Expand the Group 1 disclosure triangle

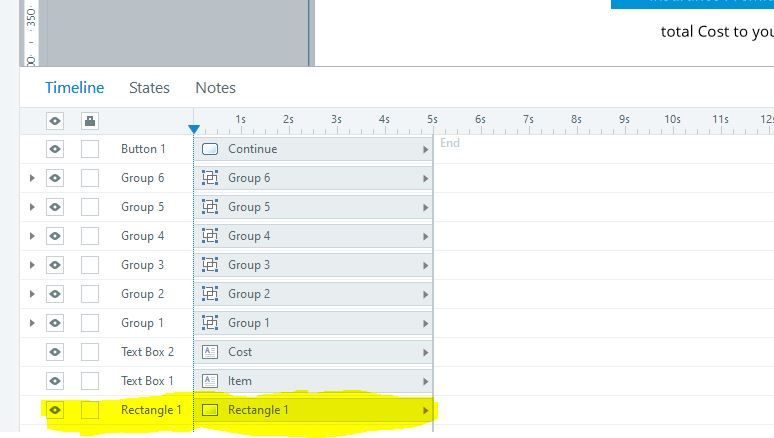(32, 323)
